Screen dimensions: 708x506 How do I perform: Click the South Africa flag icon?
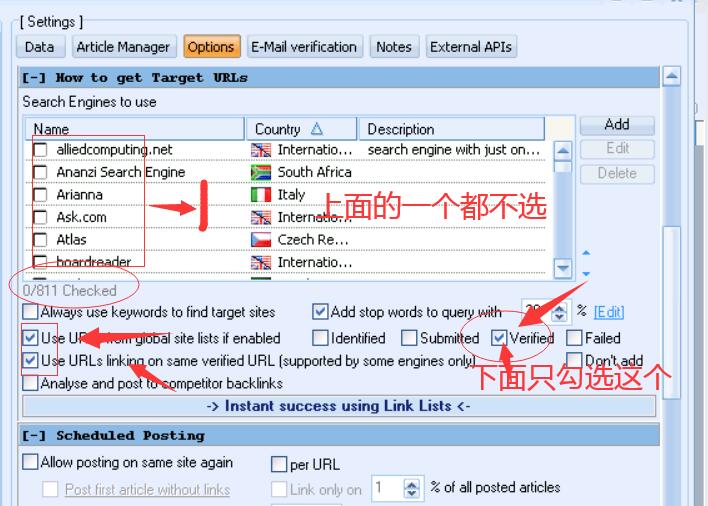261,172
